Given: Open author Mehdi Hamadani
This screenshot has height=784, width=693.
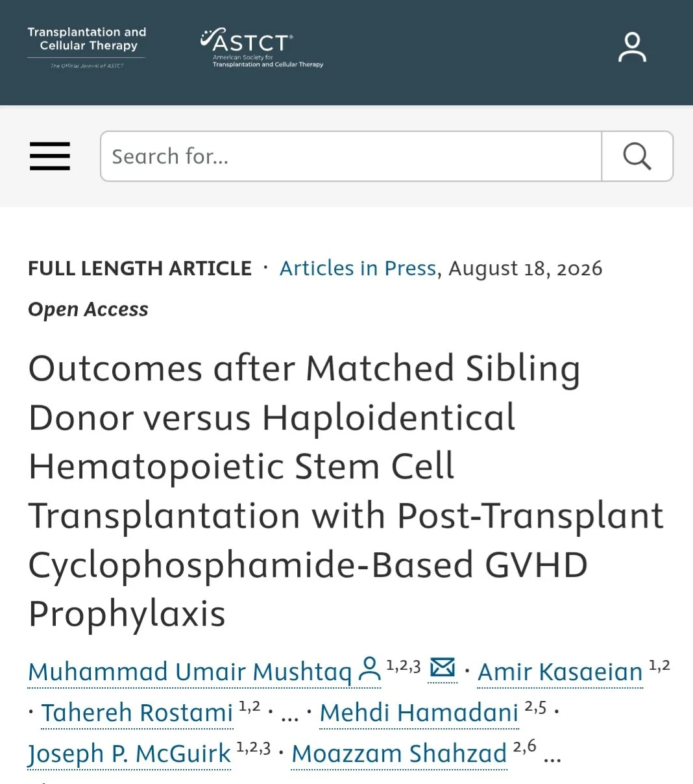Looking at the screenshot, I should (419, 713).
